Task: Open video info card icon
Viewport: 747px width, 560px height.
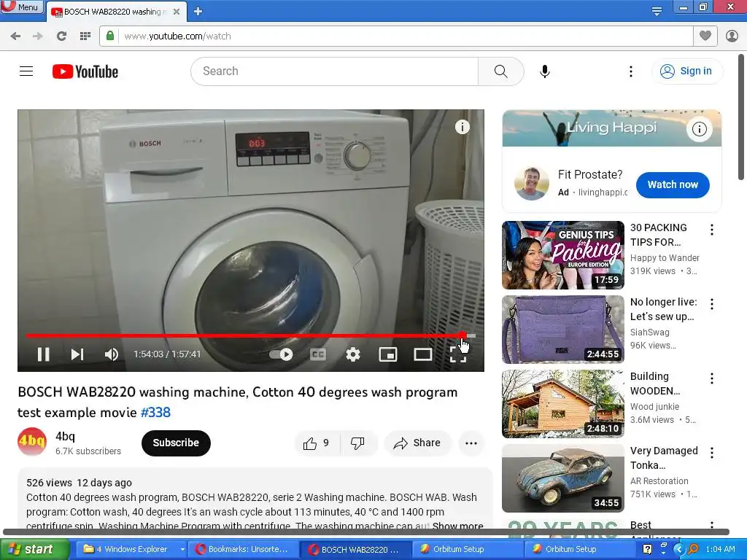Action: [462, 127]
